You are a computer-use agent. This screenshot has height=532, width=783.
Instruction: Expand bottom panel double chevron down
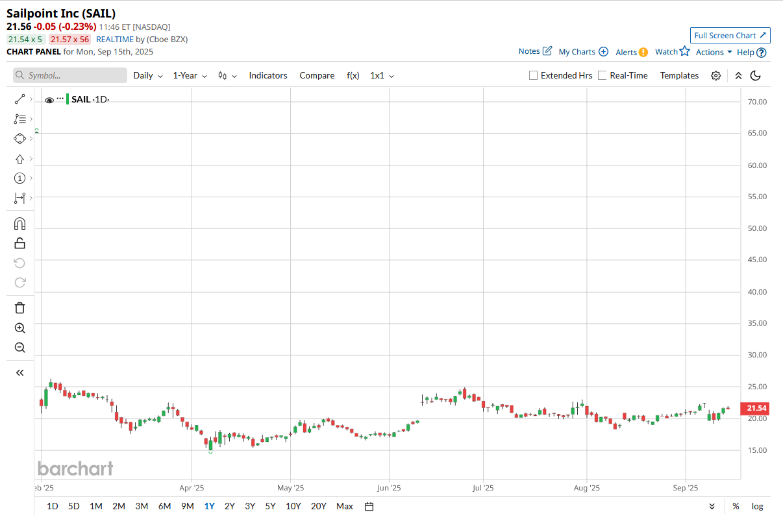coord(712,506)
